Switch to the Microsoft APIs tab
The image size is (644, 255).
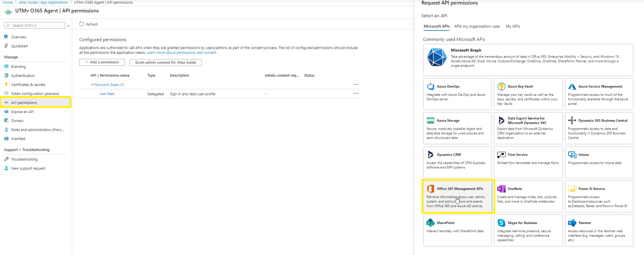click(x=436, y=26)
